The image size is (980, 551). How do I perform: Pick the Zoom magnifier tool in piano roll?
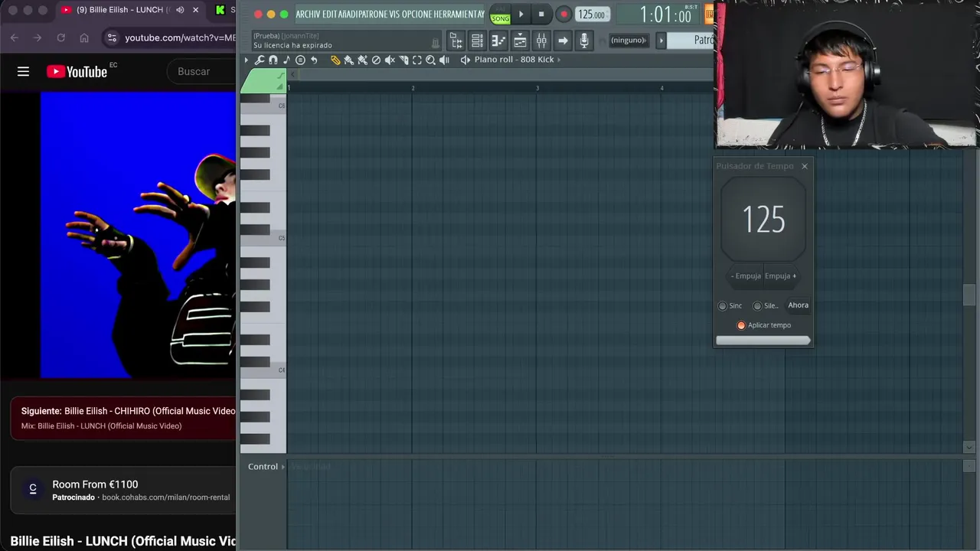pyautogui.click(x=430, y=60)
